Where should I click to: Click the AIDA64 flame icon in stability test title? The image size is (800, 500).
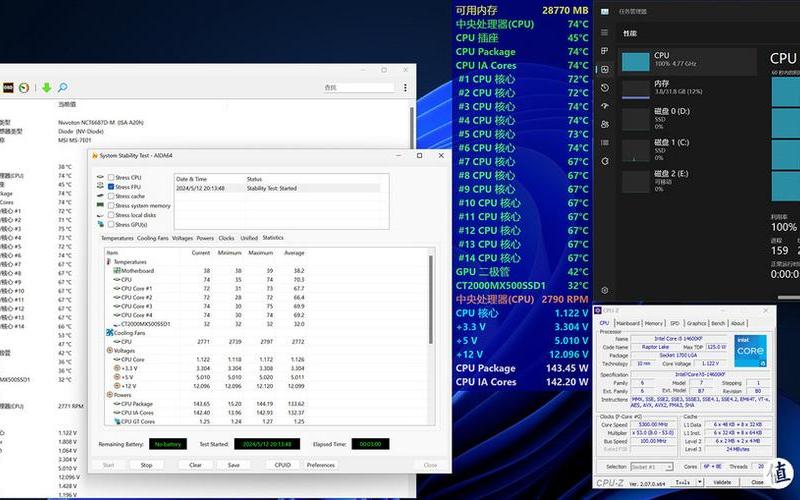tap(94, 156)
